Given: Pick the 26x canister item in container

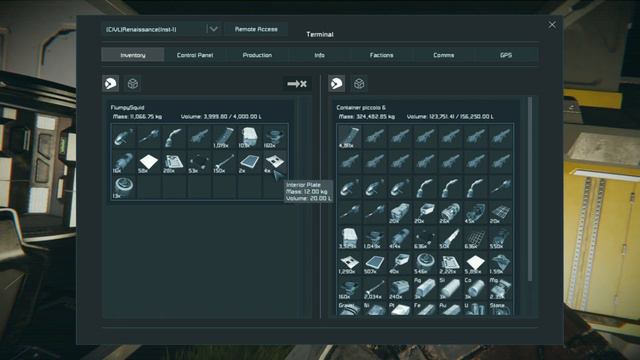Looking at the screenshot, I should coord(451,213).
